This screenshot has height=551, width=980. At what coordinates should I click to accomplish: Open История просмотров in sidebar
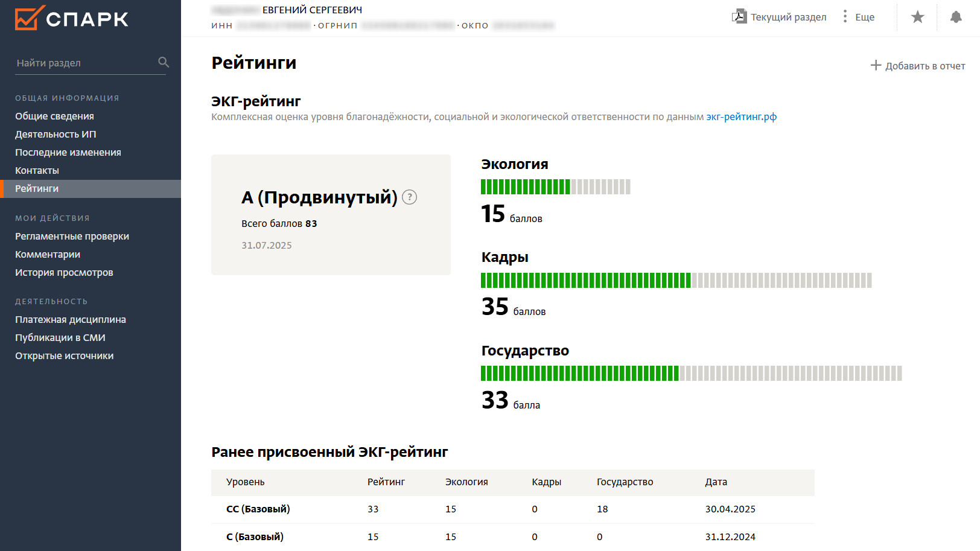(x=64, y=272)
